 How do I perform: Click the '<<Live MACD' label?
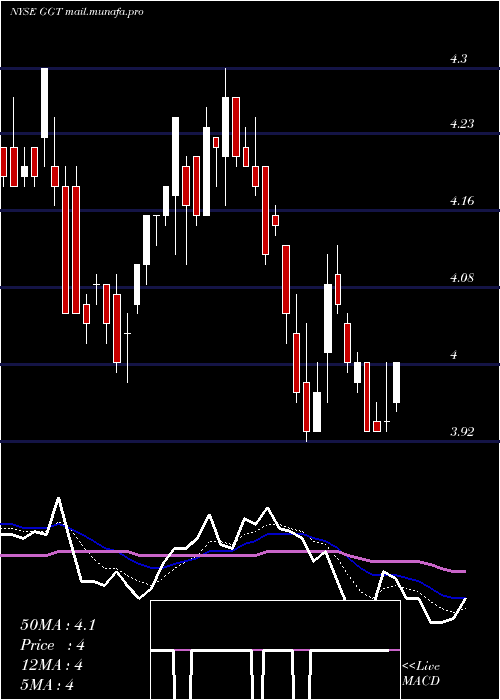pyautogui.click(x=421, y=674)
